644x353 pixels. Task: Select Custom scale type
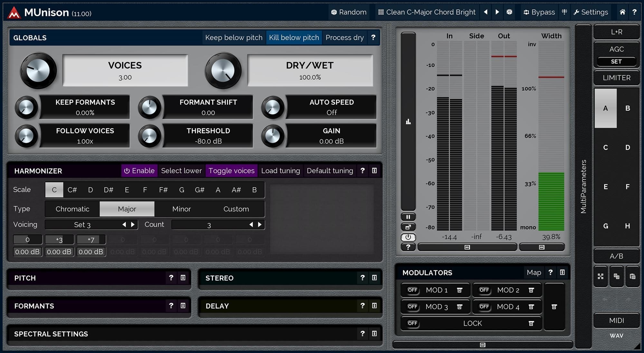[236, 209]
